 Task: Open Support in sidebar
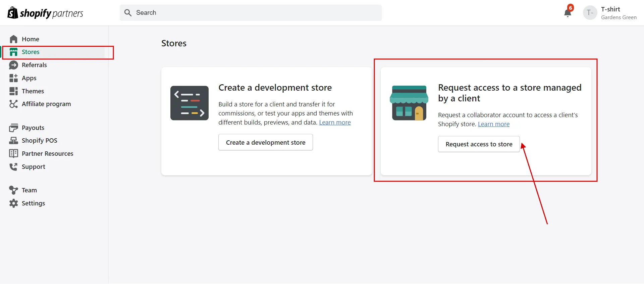(34, 167)
